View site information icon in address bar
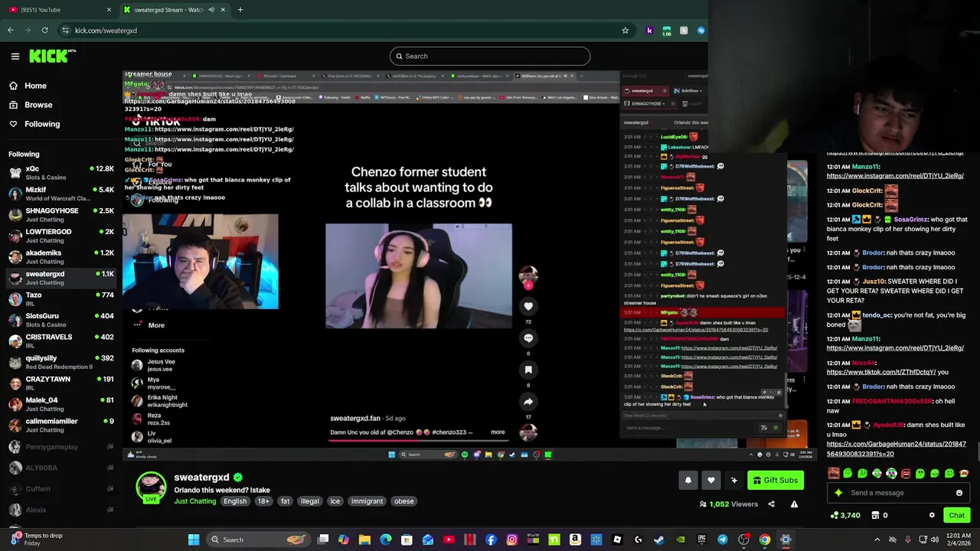The height and width of the screenshot is (551, 980). (x=65, y=31)
